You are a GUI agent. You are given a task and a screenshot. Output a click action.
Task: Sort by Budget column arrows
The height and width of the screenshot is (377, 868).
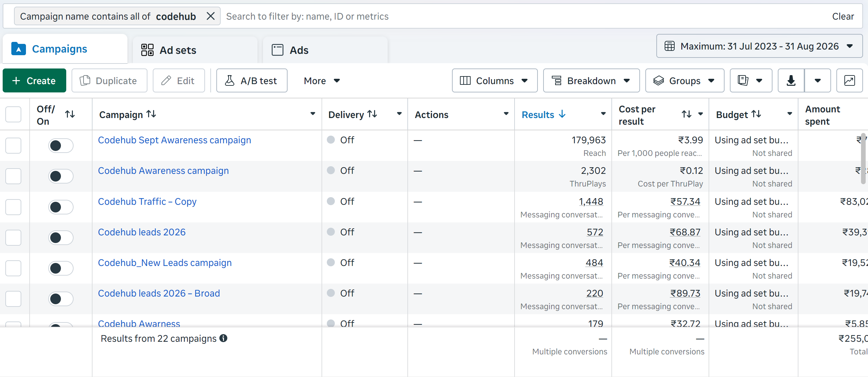[x=756, y=114]
